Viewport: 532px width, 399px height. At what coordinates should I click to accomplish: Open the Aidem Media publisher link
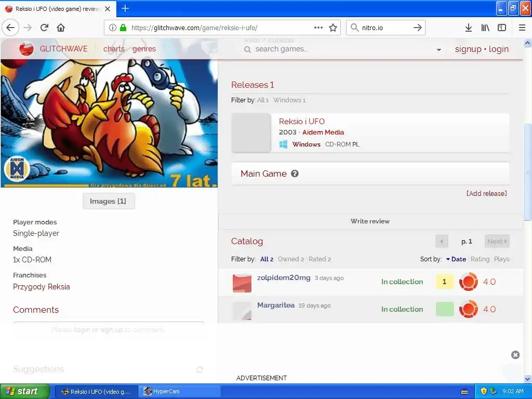click(x=323, y=132)
